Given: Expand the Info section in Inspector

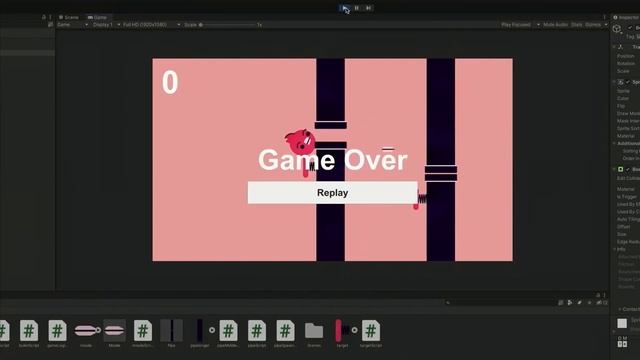Looking at the screenshot, I should pyautogui.click(x=615, y=249).
